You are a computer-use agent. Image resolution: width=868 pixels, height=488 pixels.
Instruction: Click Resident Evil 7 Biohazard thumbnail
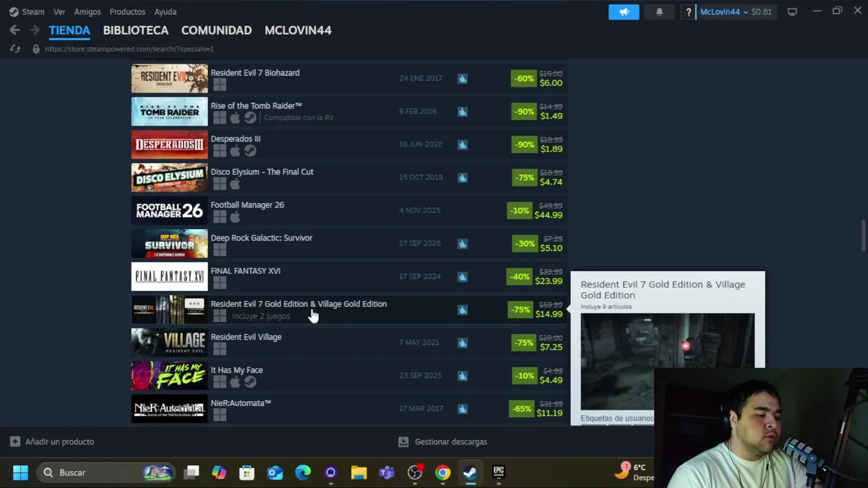pos(170,79)
